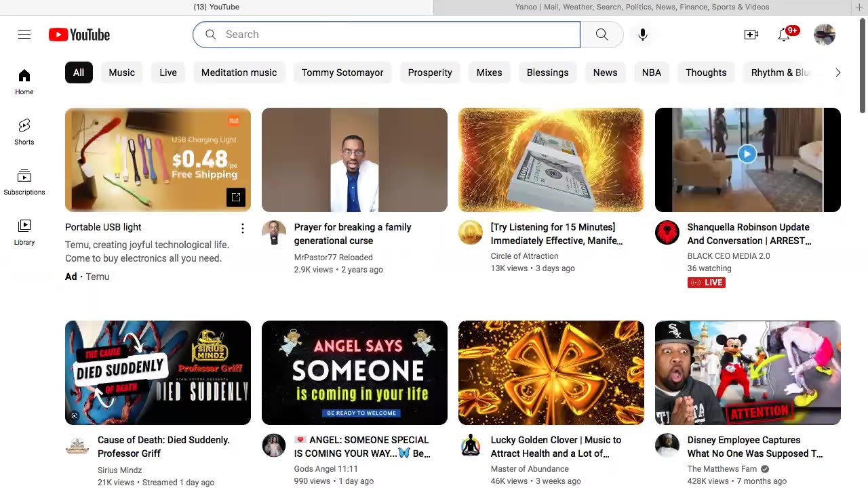Open the Temu USB light thumbnail

(158, 160)
